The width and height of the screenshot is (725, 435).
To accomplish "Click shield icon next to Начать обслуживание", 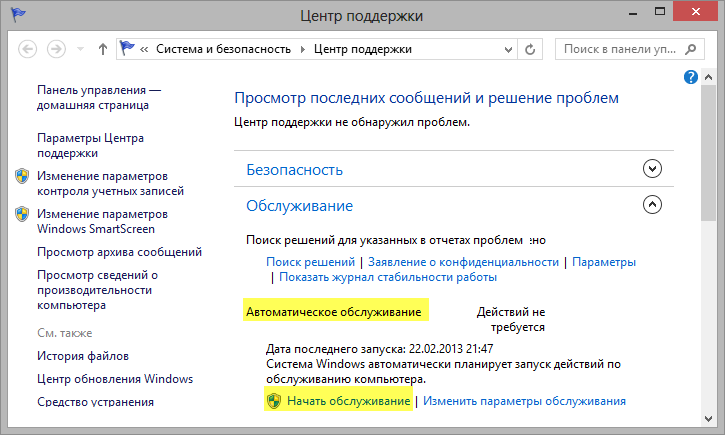I will (274, 401).
